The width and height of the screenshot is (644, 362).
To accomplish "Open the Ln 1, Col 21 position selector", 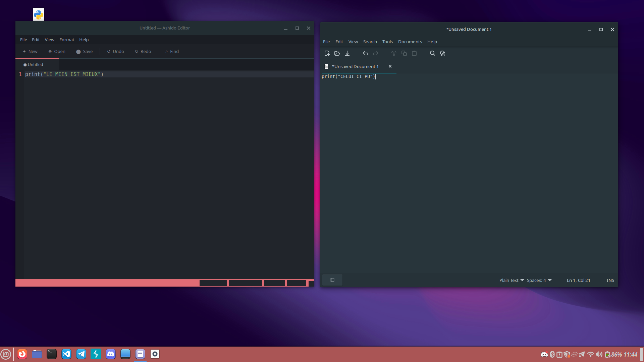I will pos(578,280).
